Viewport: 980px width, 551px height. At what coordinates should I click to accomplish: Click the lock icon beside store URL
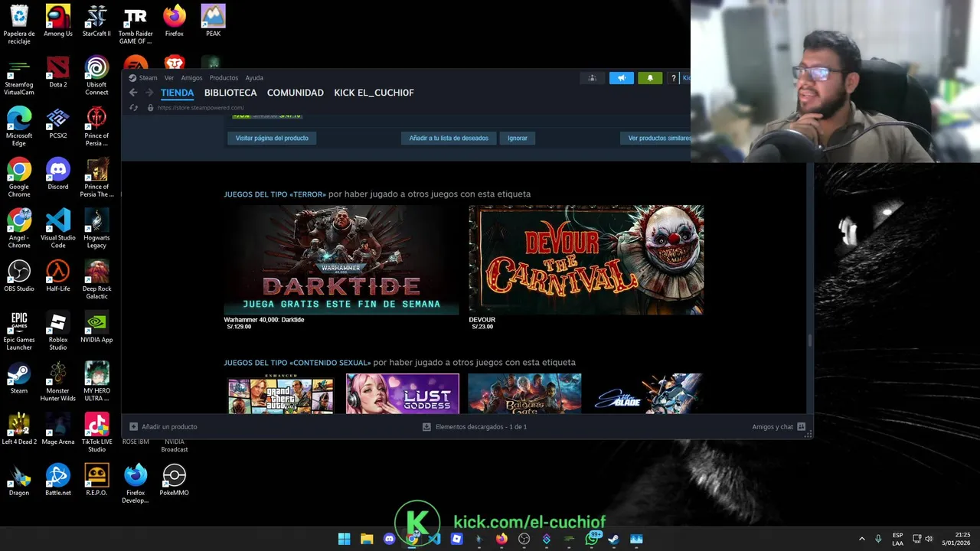pos(150,108)
